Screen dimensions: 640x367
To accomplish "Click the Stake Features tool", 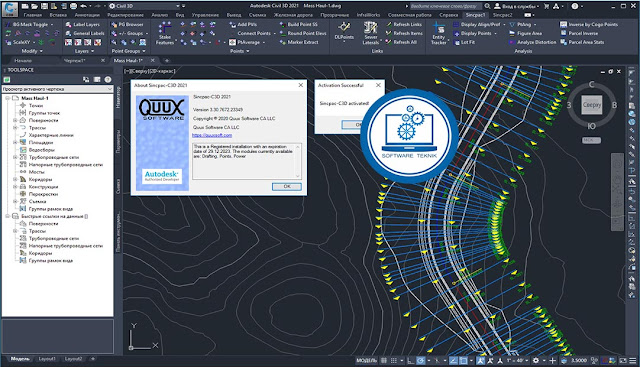I will (165, 33).
